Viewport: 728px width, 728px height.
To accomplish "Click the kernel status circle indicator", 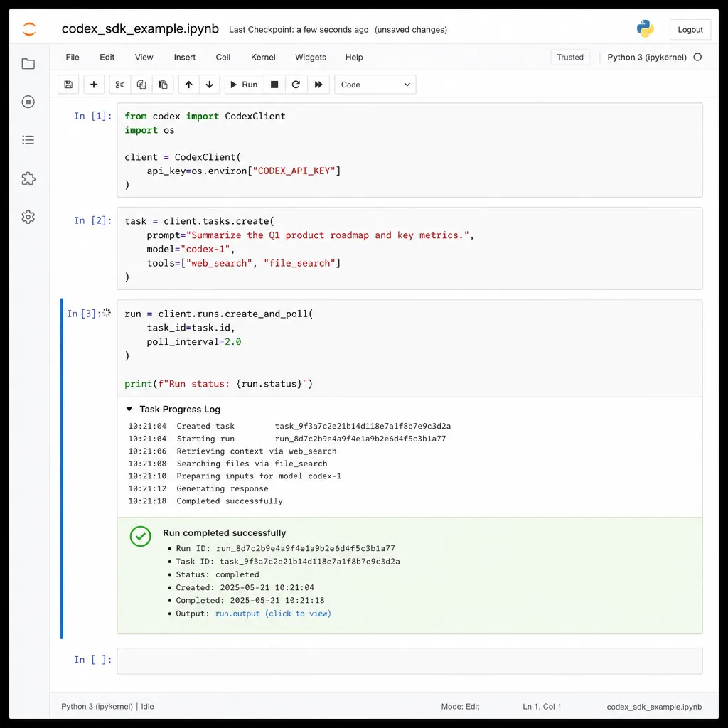I will (697, 57).
